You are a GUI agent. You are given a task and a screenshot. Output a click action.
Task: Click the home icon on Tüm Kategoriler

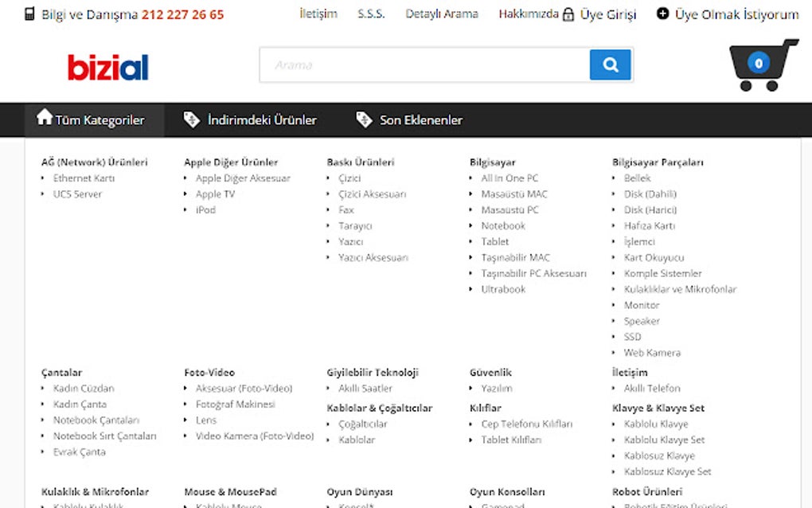coord(45,119)
